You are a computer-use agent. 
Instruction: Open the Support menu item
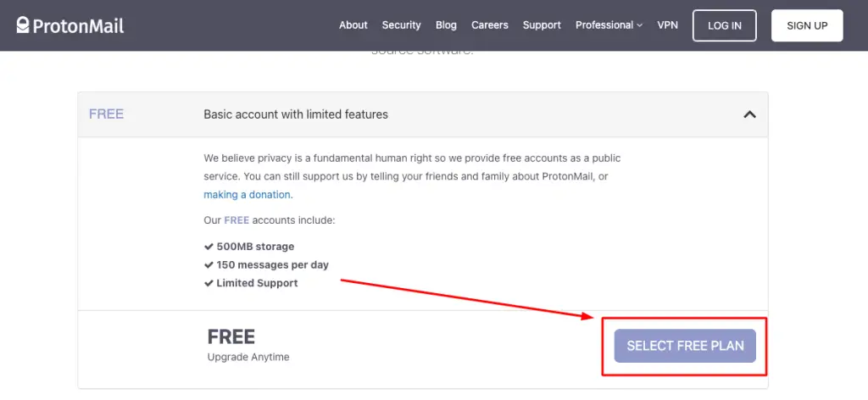click(x=542, y=25)
